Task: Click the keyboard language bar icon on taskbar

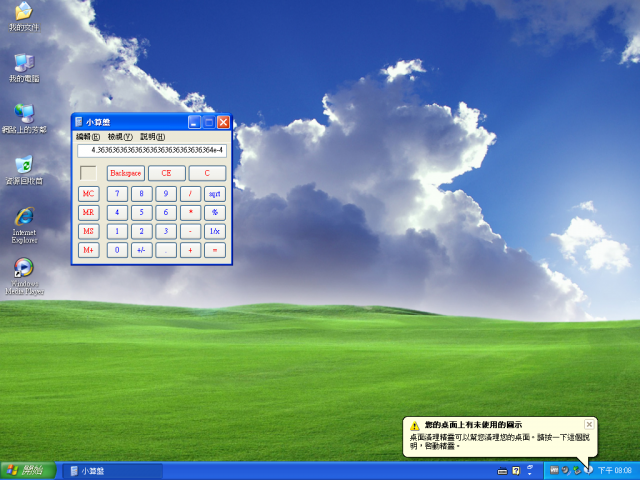Action: [x=502, y=471]
